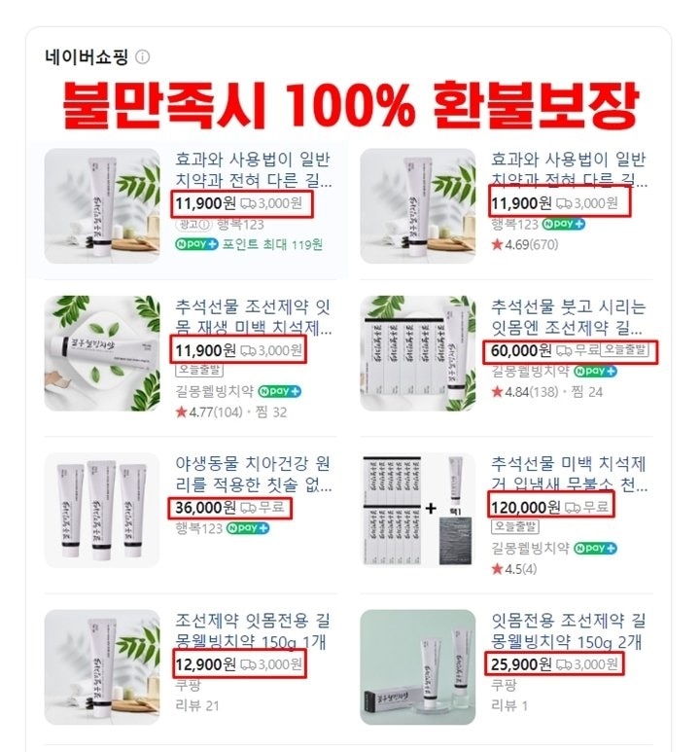Click the info icon beside 네이버쇼핑
The width and height of the screenshot is (700, 752).
[142, 57]
